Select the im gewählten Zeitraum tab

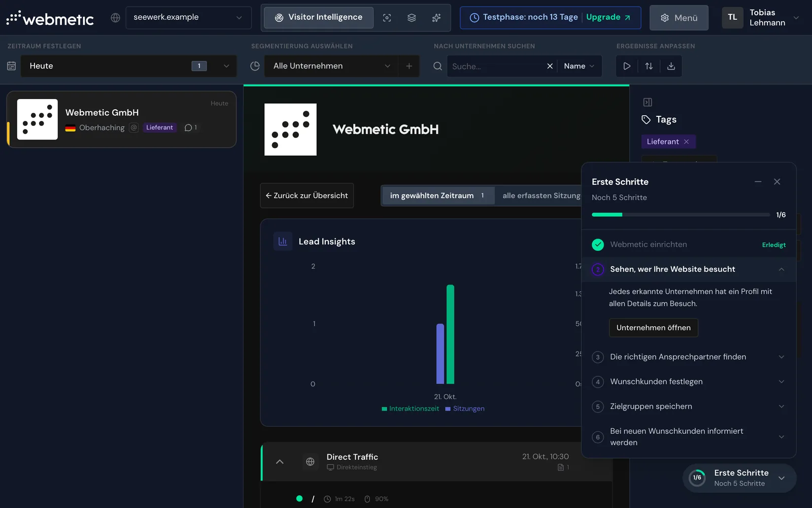[x=438, y=196]
